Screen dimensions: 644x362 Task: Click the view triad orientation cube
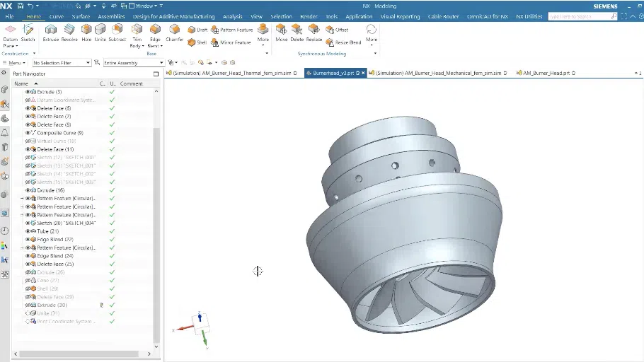point(201,323)
